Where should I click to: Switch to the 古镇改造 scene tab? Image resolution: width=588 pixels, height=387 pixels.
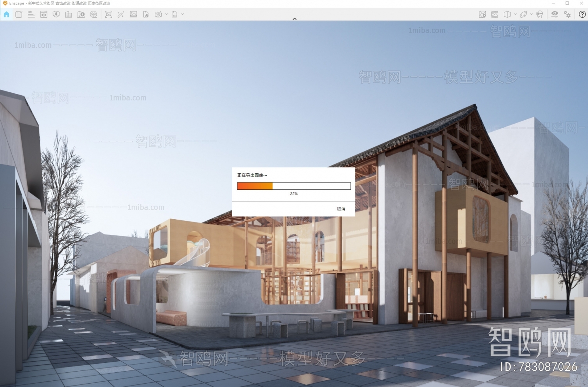coord(63,3)
